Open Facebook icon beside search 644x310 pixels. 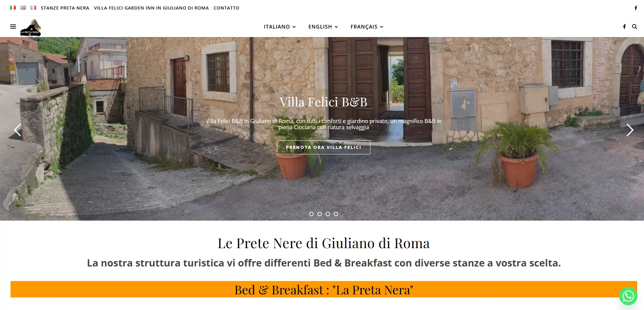pos(624,27)
